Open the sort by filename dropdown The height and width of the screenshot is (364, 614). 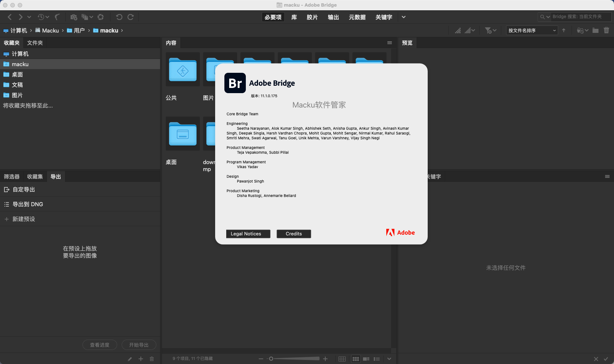pos(532,30)
